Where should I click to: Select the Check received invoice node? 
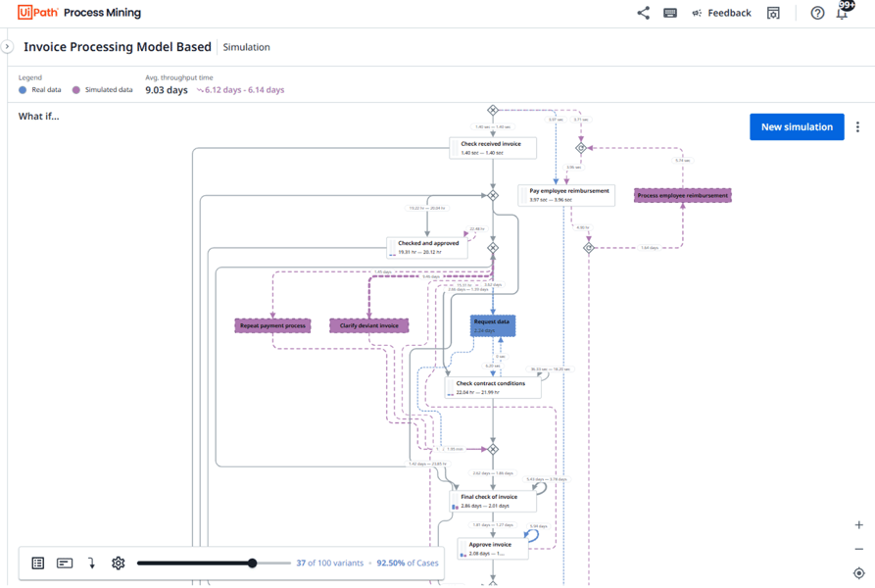[x=493, y=148]
